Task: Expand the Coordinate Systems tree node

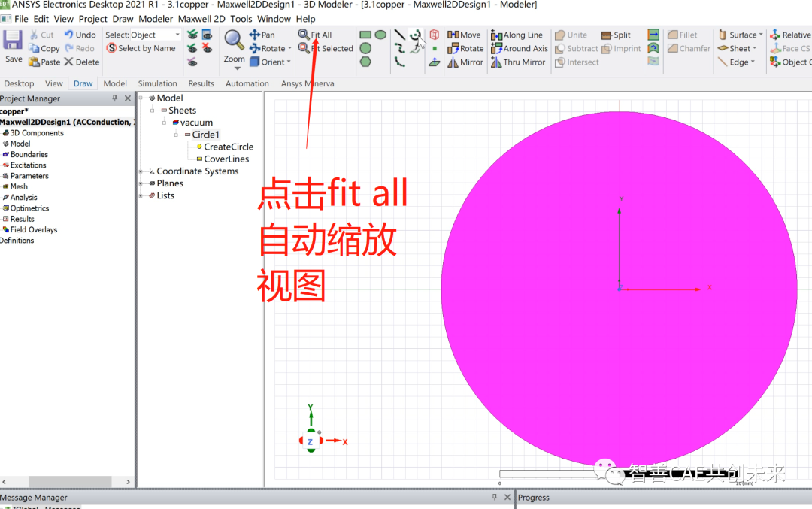Action: [x=139, y=171]
